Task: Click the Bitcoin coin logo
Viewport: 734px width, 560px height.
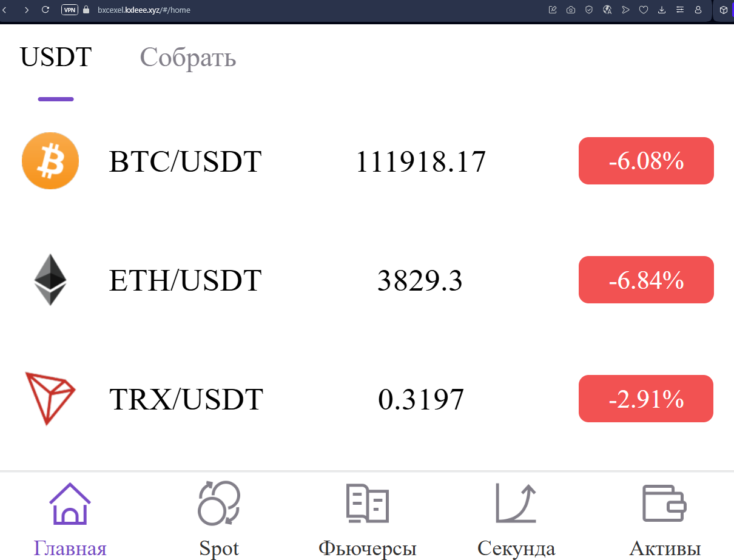Action: (50, 161)
